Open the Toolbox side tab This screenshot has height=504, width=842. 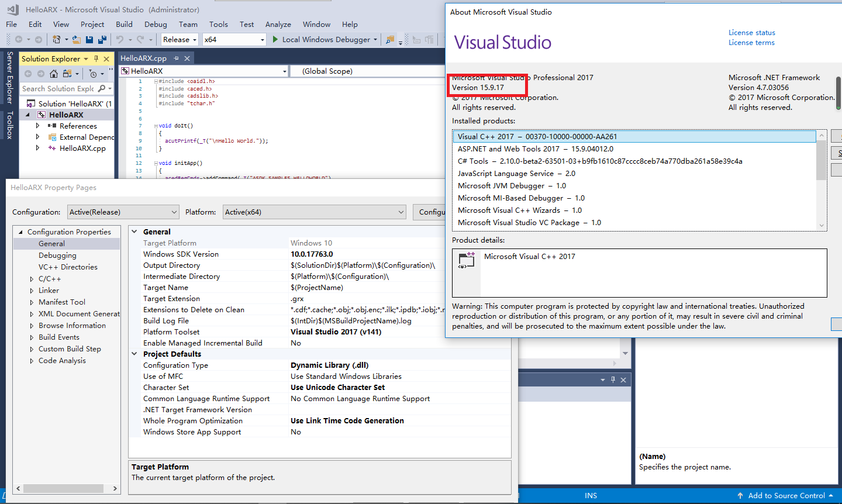point(9,125)
